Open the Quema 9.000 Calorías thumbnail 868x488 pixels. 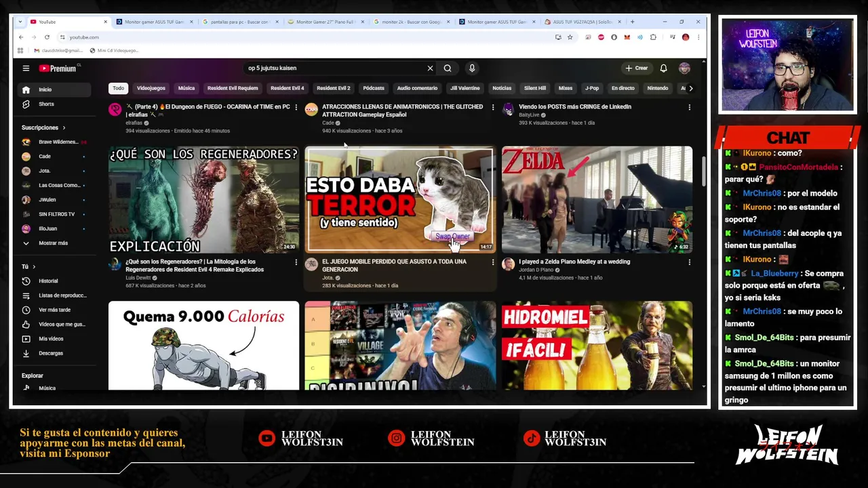pyautogui.click(x=203, y=346)
